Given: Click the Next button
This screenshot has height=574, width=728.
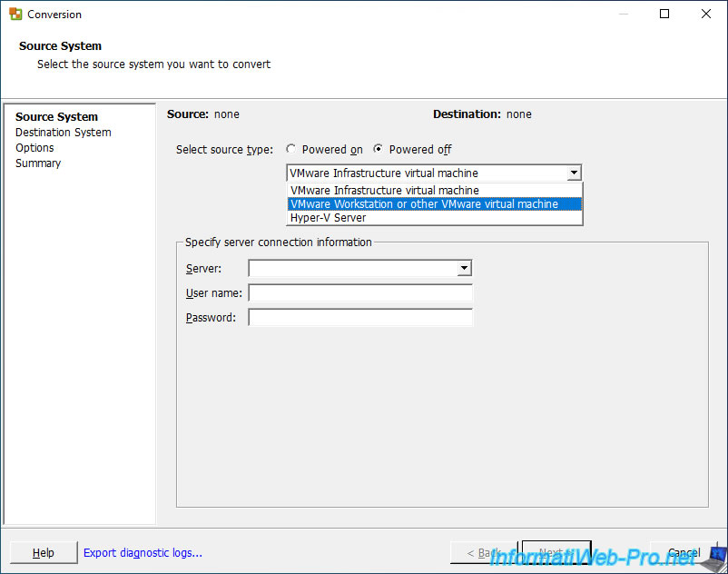Looking at the screenshot, I should point(556,552).
